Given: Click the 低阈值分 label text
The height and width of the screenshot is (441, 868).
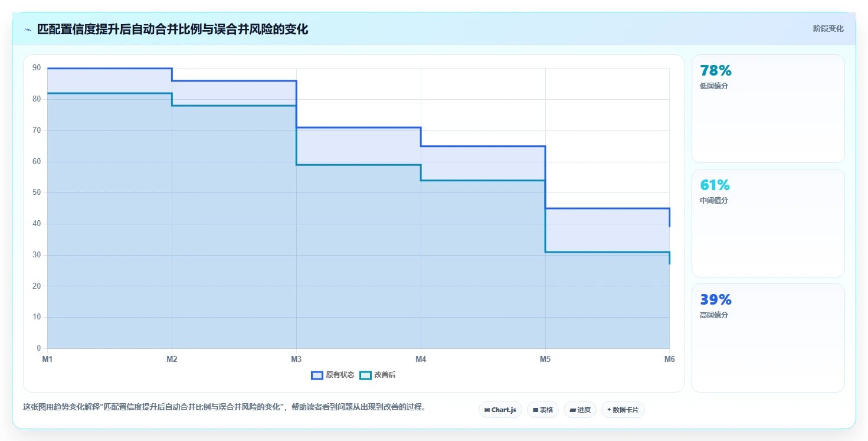Looking at the screenshot, I should (x=714, y=86).
